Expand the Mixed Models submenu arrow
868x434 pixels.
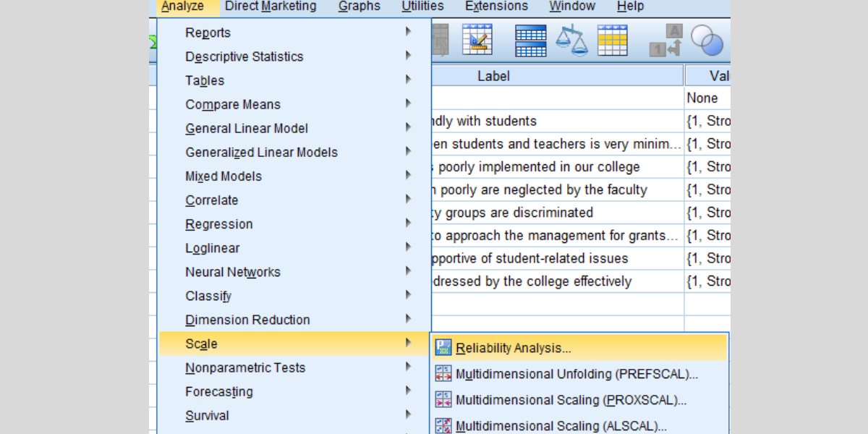[x=409, y=175]
